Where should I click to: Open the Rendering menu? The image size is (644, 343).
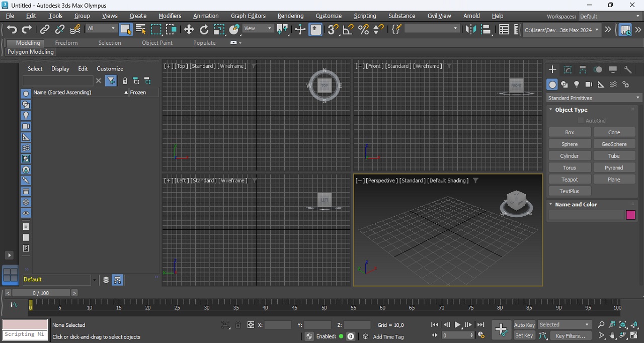[x=290, y=16]
